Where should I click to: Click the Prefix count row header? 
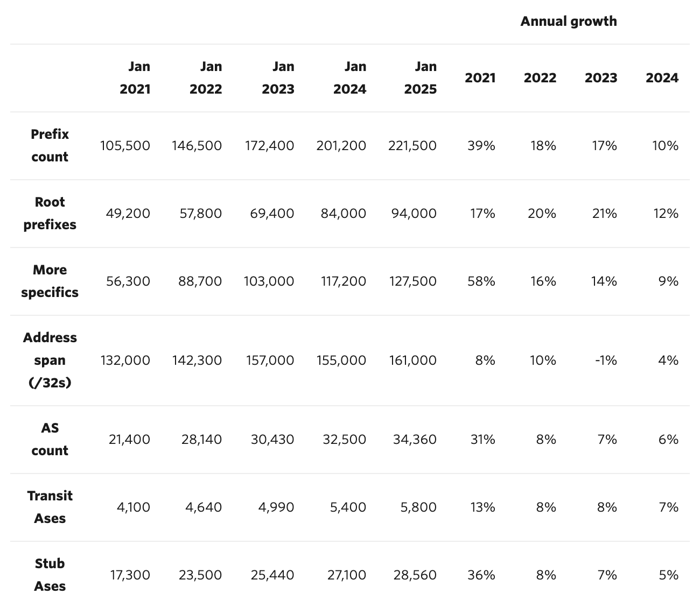click(x=50, y=145)
